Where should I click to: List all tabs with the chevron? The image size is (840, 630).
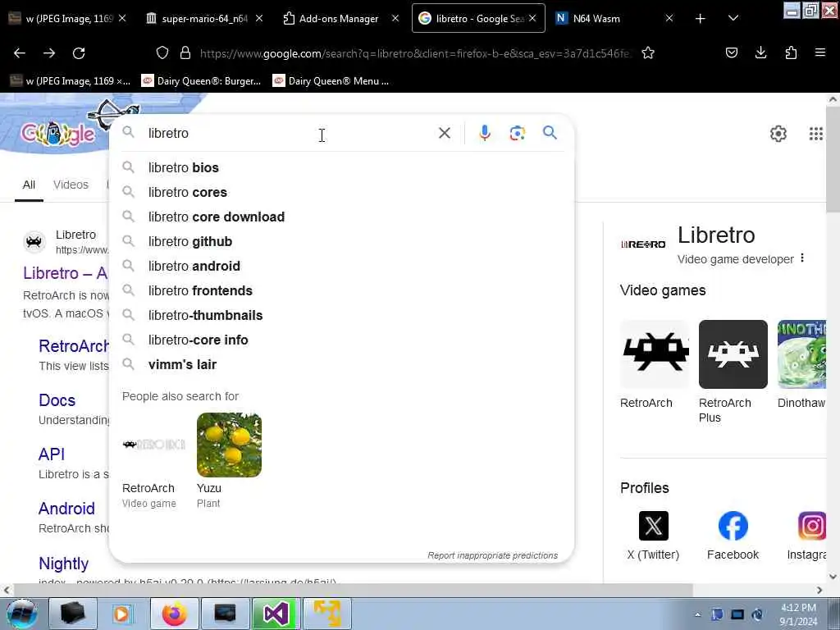point(733,18)
